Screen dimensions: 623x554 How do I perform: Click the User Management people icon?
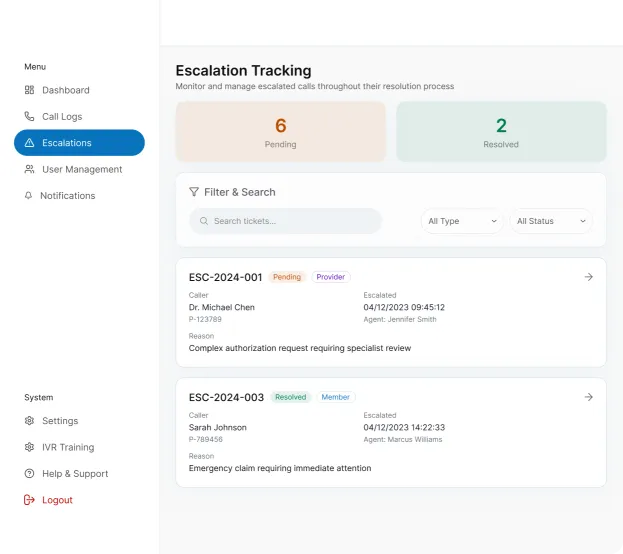tap(29, 170)
